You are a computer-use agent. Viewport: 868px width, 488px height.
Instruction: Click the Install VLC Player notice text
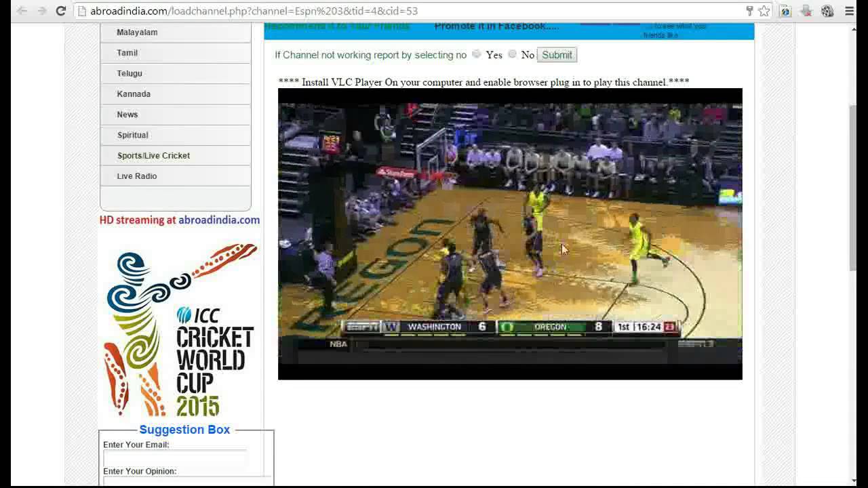484,82
